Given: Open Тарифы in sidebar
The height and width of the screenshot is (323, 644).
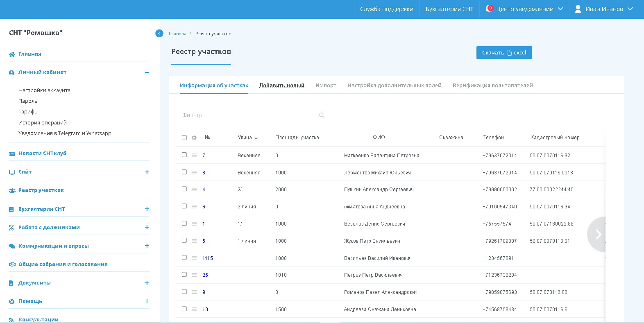Looking at the screenshot, I should click(28, 112).
